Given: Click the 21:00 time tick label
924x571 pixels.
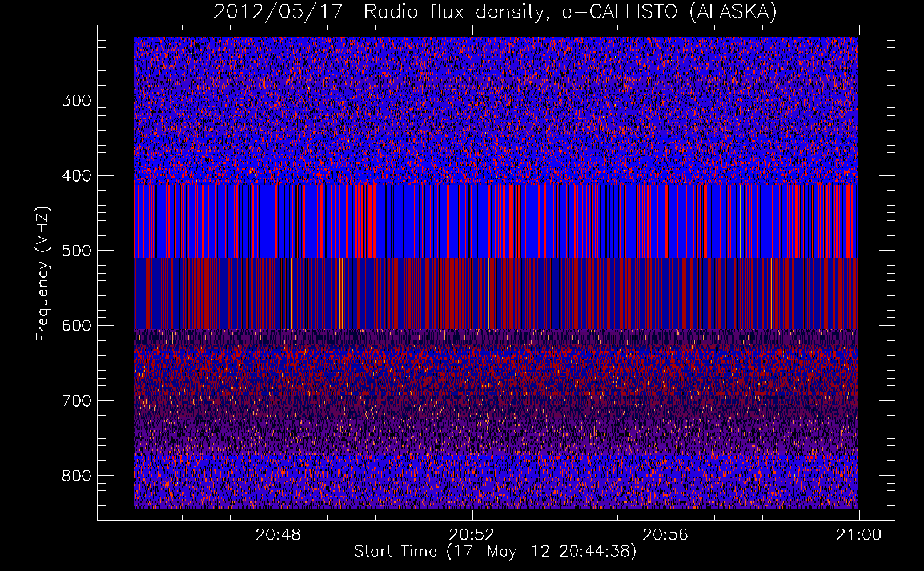Looking at the screenshot, I should coord(859,535).
